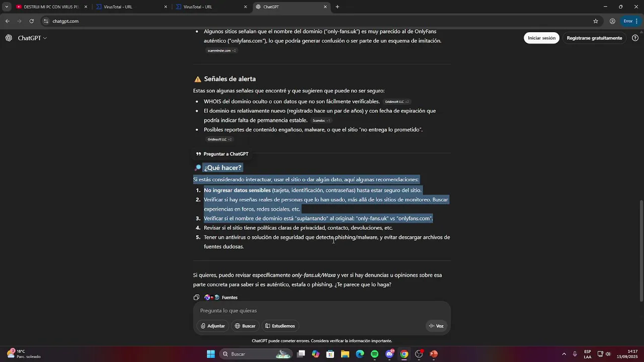644x362 pixels.
Task: Reload the page with the refresh icon
Action: (31, 21)
